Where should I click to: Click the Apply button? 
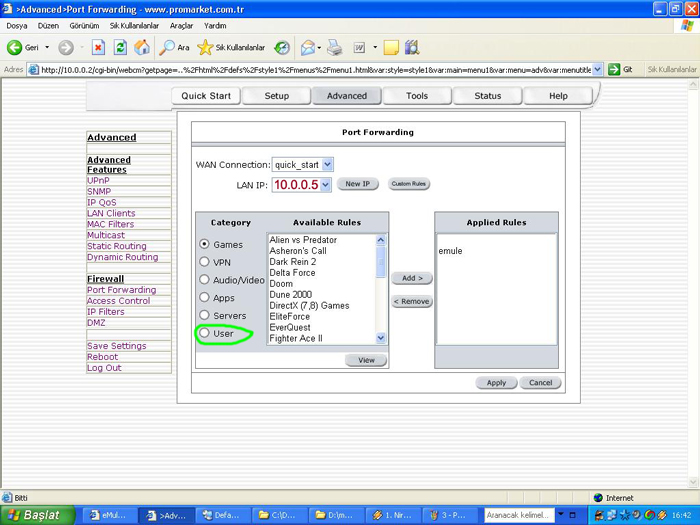click(496, 383)
